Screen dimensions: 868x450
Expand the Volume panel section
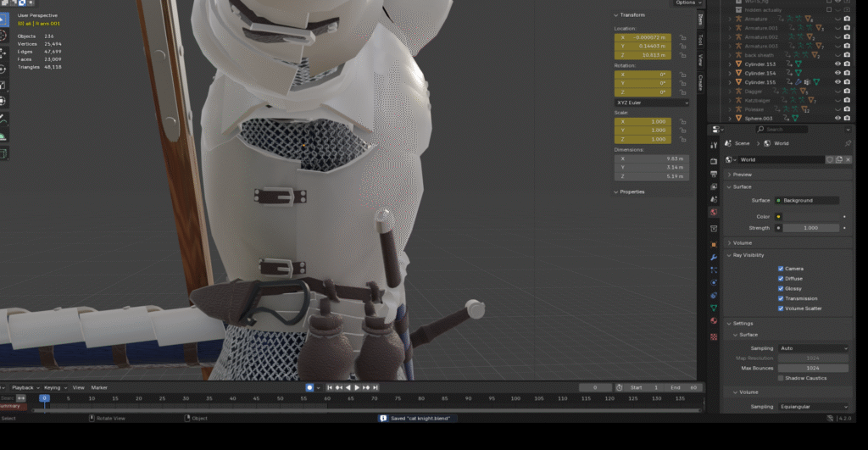[742, 243]
